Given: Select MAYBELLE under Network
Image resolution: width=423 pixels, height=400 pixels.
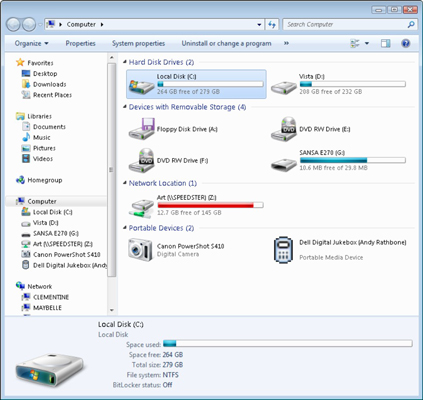Looking at the screenshot, I should (47, 307).
